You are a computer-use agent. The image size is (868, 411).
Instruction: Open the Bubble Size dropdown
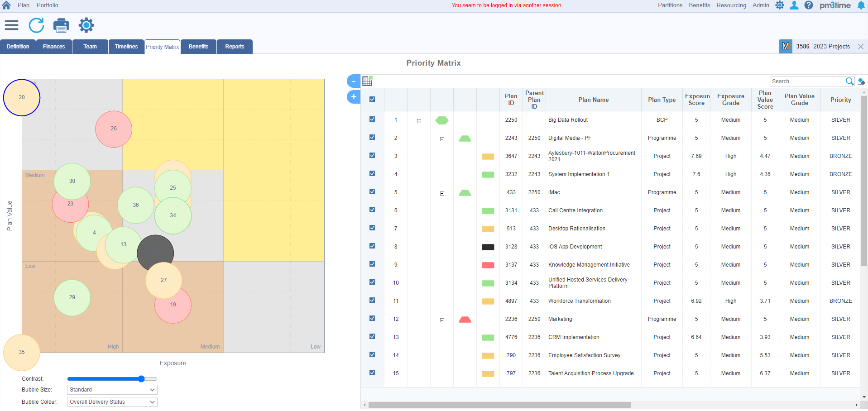coord(111,389)
